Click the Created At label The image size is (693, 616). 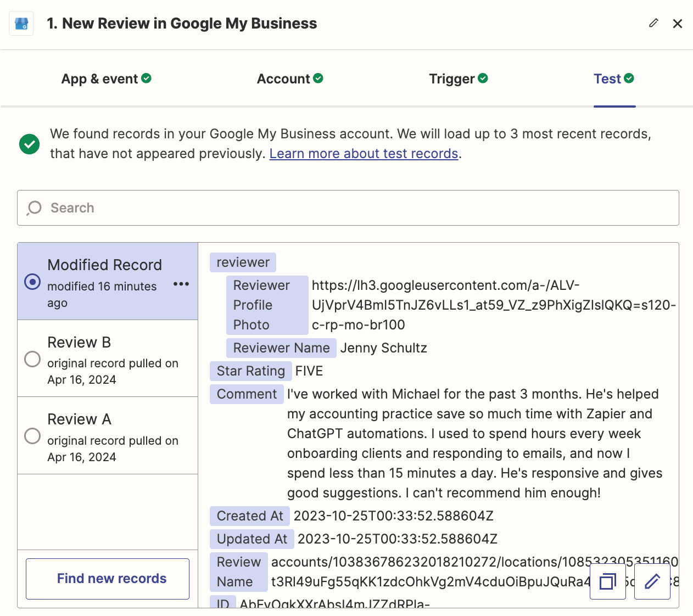tap(250, 516)
